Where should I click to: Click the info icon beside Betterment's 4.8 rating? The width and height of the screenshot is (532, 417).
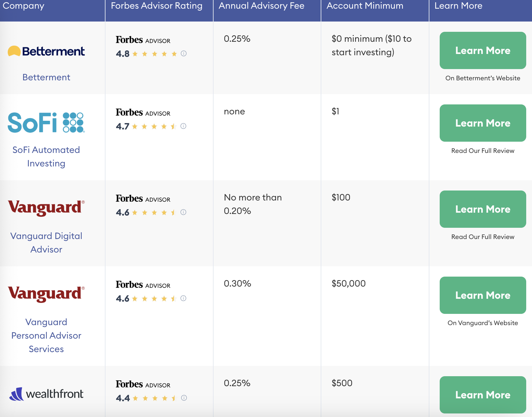(x=184, y=54)
